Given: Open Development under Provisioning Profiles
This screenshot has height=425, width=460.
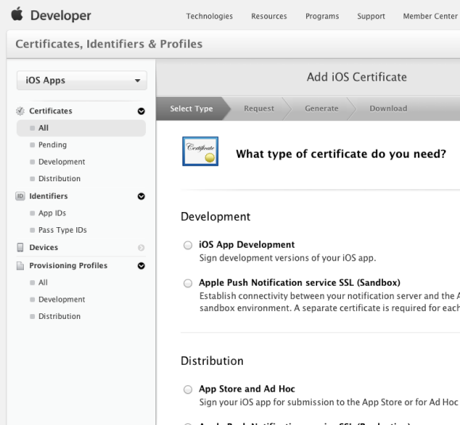Looking at the screenshot, I should (62, 299).
